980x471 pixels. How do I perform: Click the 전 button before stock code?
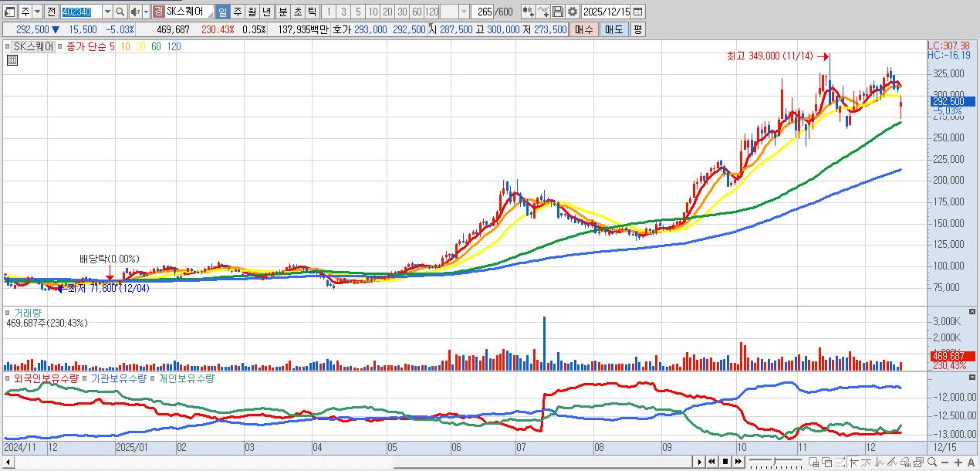[x=51, y=12]
